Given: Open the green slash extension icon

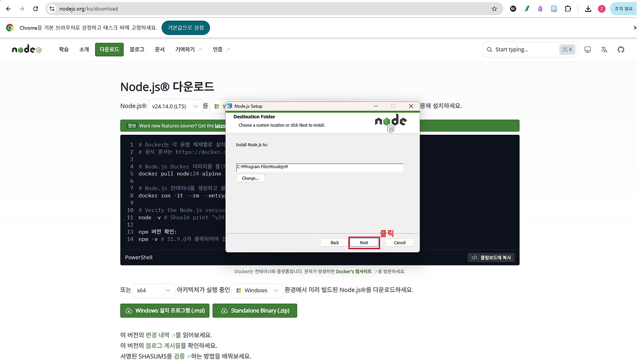Looking at the screenshot, I should [x=527, y=8].
